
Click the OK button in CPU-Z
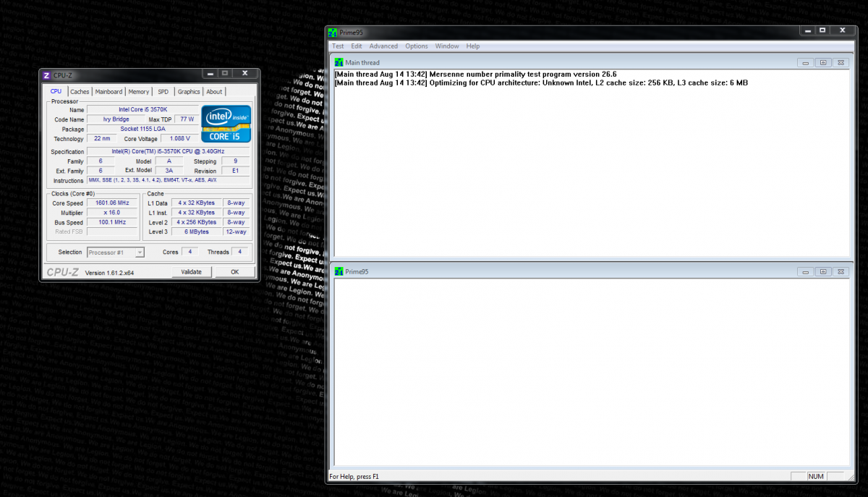point(234,272)
